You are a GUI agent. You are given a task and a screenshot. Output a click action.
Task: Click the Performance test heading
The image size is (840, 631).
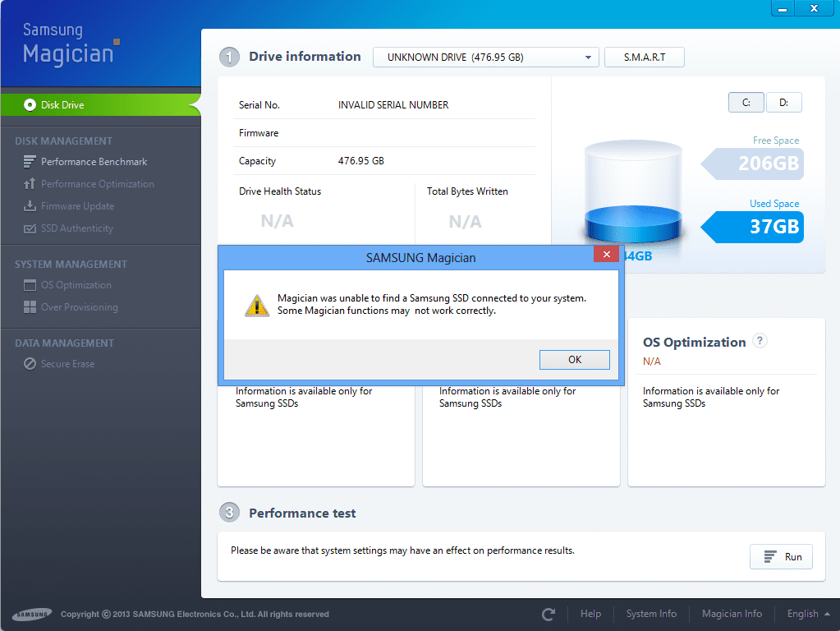[302, 514]
